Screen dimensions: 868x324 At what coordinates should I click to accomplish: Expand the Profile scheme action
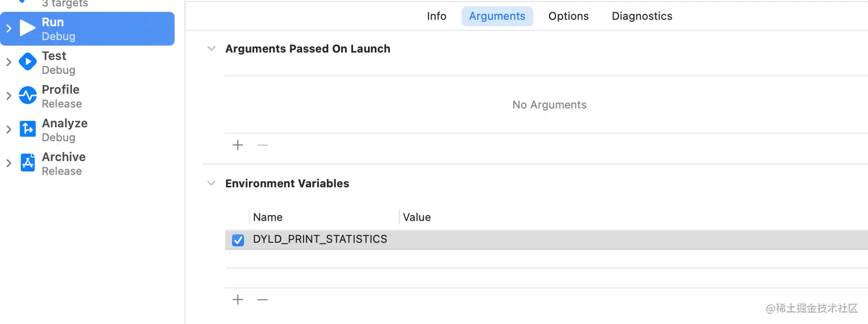9,96
